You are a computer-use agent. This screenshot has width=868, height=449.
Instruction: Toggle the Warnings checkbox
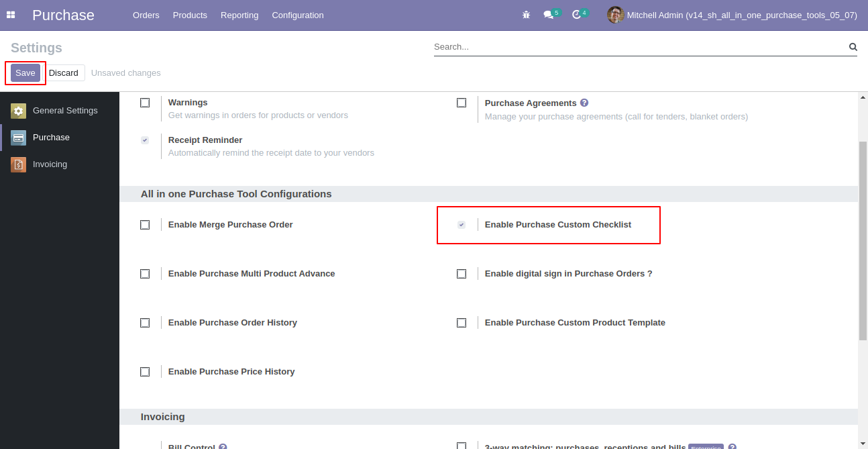pyautogui.click(x=145, y=103)
